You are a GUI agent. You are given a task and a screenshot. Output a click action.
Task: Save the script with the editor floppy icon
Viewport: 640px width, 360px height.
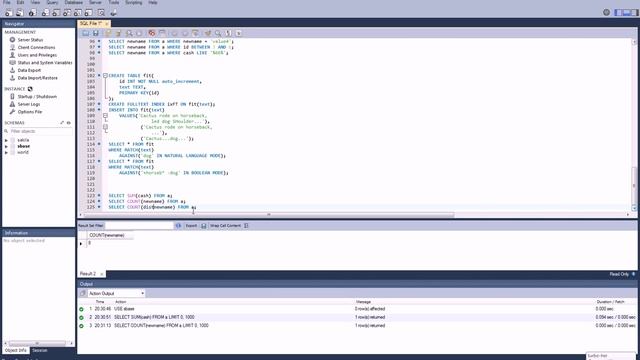(96, 33)
